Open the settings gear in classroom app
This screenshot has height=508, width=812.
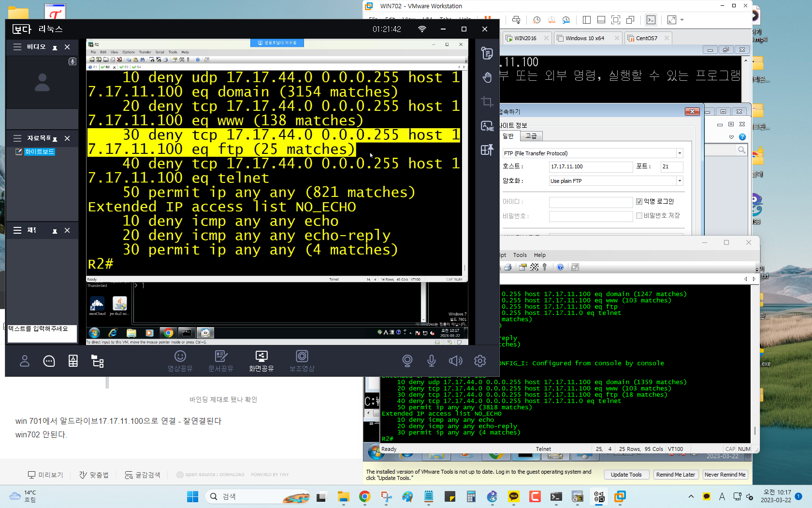click(x=480, y=361)
